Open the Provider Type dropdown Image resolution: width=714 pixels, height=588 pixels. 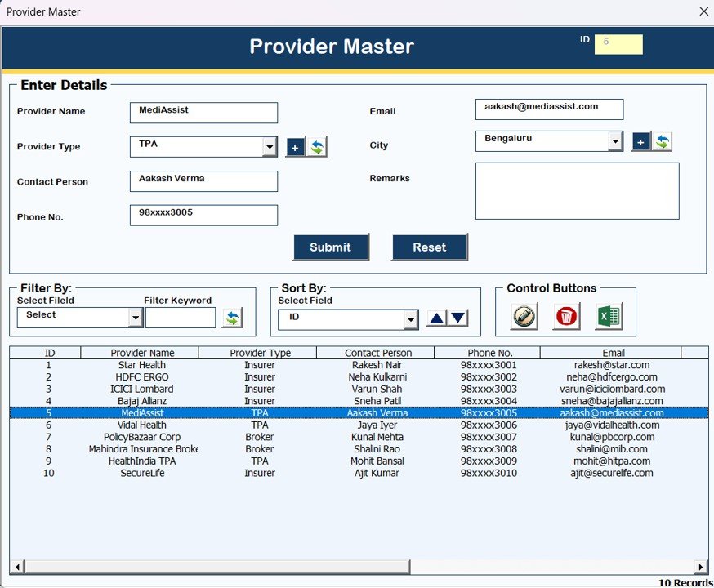(270, 147)
